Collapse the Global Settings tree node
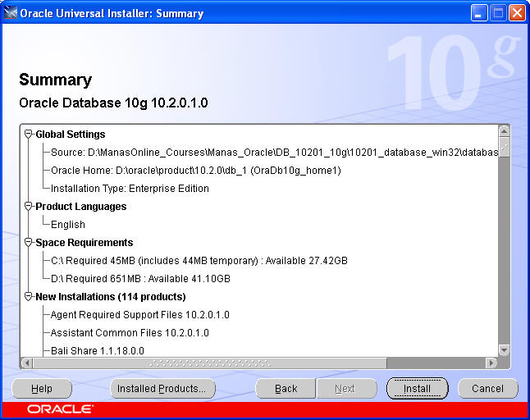This screenshot has width=530, height=420. point(29,134)
